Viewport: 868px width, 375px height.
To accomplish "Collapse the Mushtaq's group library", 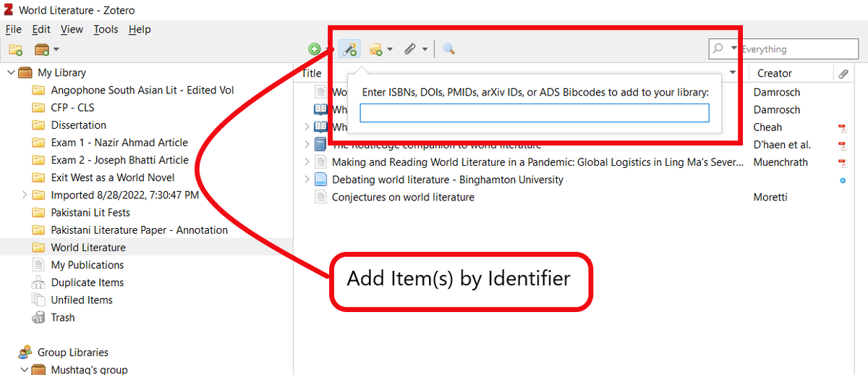I will 25,370.
